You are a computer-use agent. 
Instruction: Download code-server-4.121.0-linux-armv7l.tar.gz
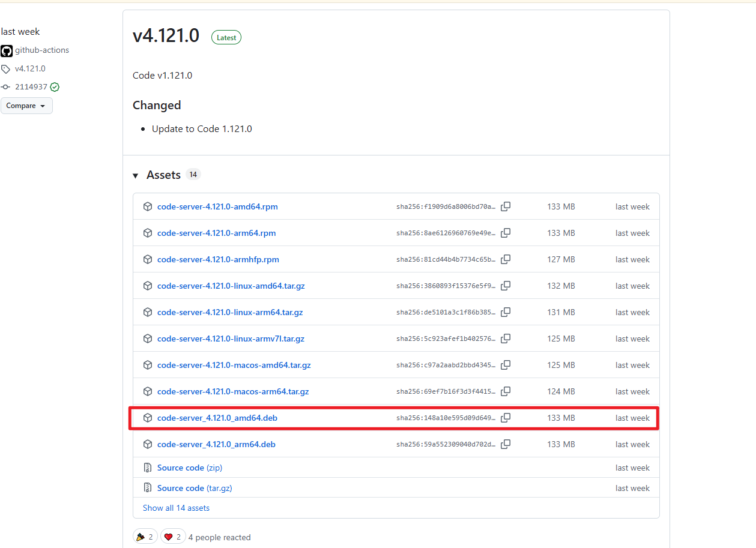click(231, 339)
